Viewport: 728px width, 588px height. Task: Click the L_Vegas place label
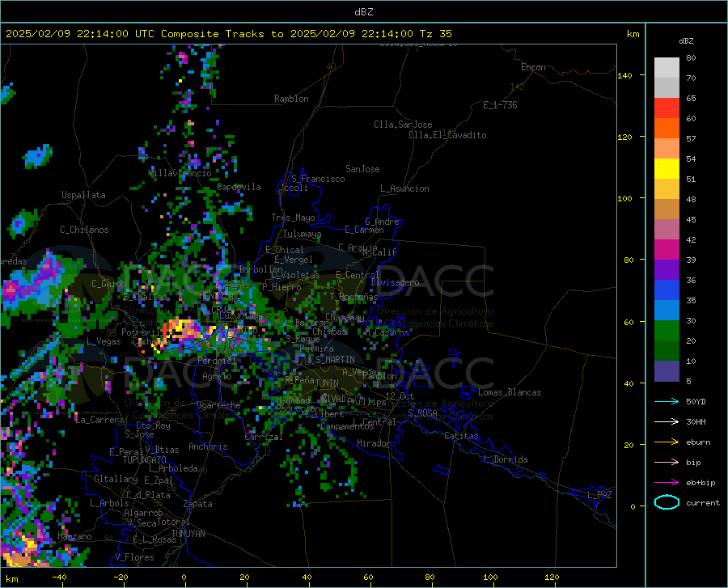click(104, 341)
